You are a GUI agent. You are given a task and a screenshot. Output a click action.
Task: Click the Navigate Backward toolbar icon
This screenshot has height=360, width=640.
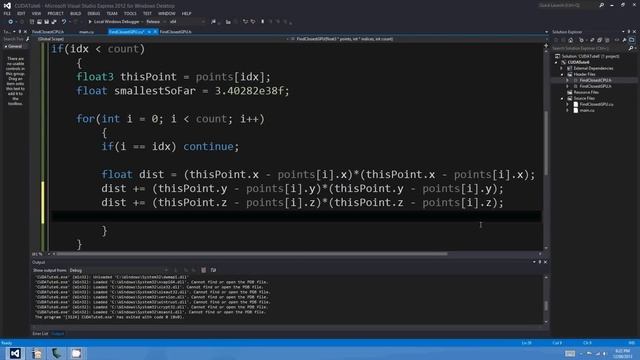coord(10,22)
